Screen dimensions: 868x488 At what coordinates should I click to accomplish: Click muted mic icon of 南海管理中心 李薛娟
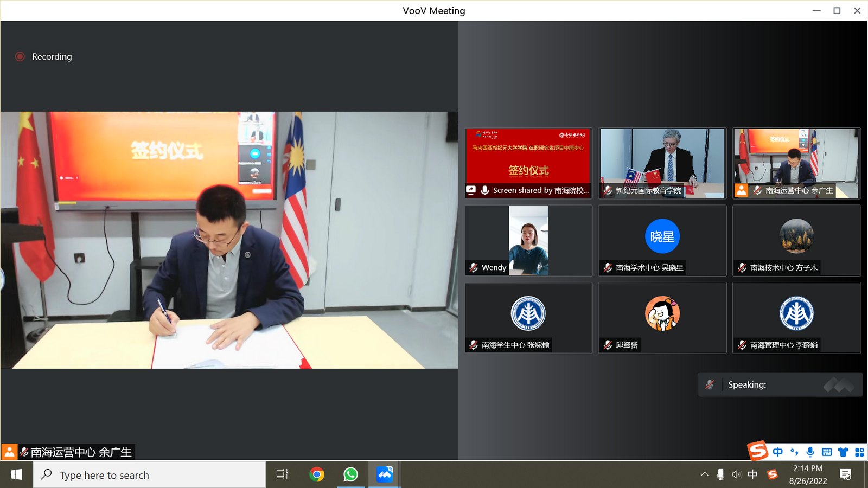(x=742, y=345)
